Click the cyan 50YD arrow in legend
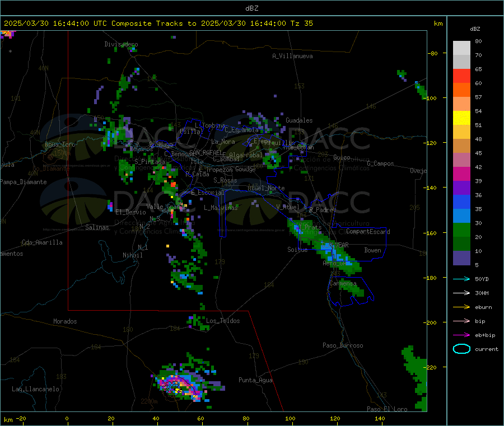This screenshot has width=504, height=426. click(x=461, y=279)
